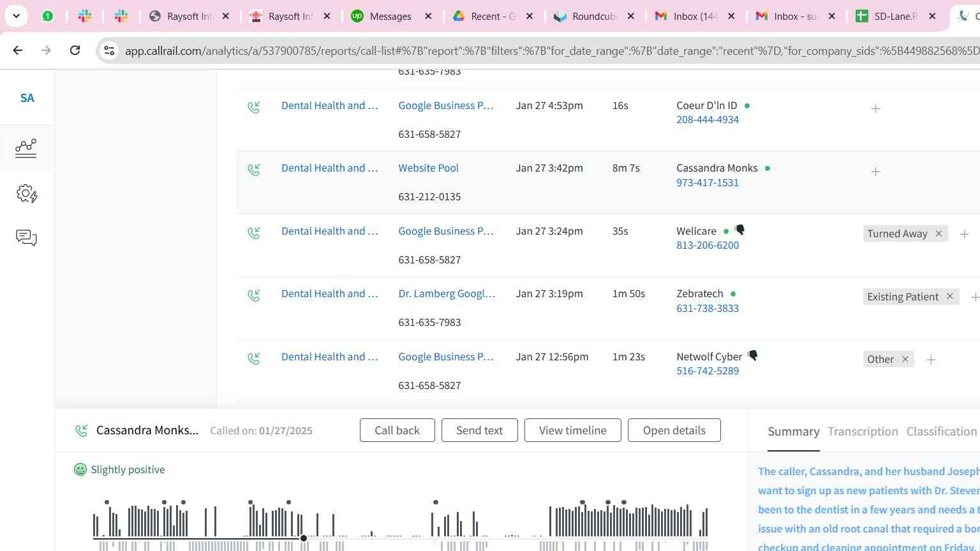The height and width of the screenshot is (551, 980).
Task: Click the Send text button
Action: click(479, 430)
